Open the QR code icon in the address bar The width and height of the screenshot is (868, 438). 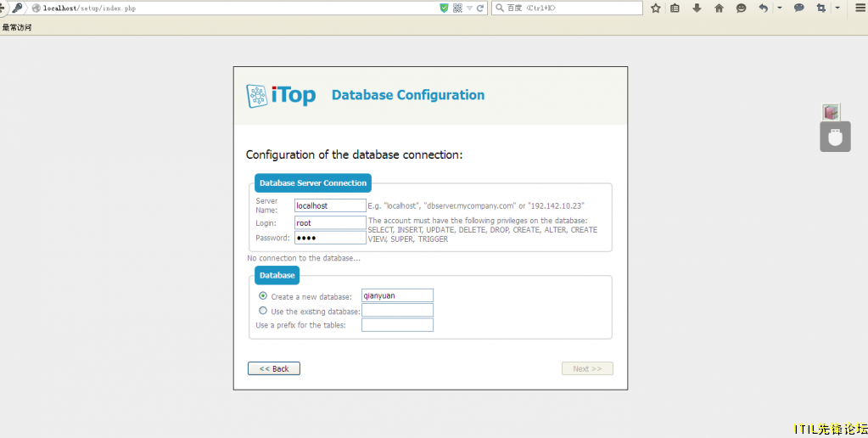coord(457,8)
